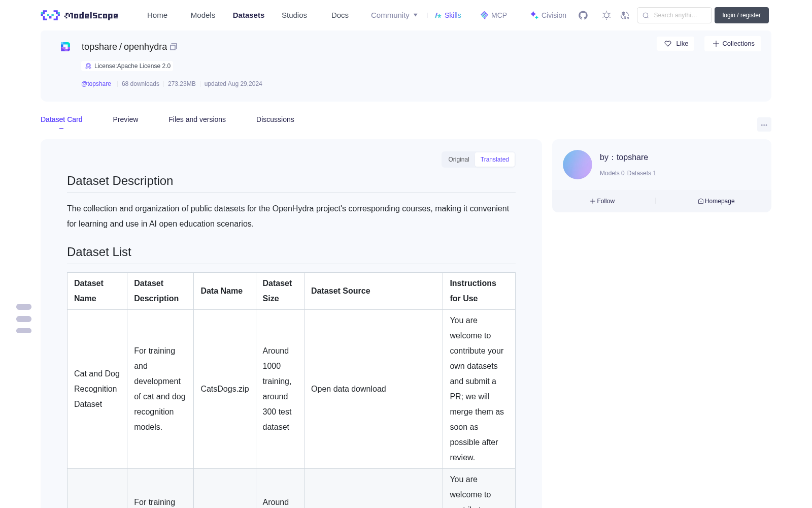This screenshot has width=812, height=508.
Task: Click the 68 downloads stat
Action: 141,84
